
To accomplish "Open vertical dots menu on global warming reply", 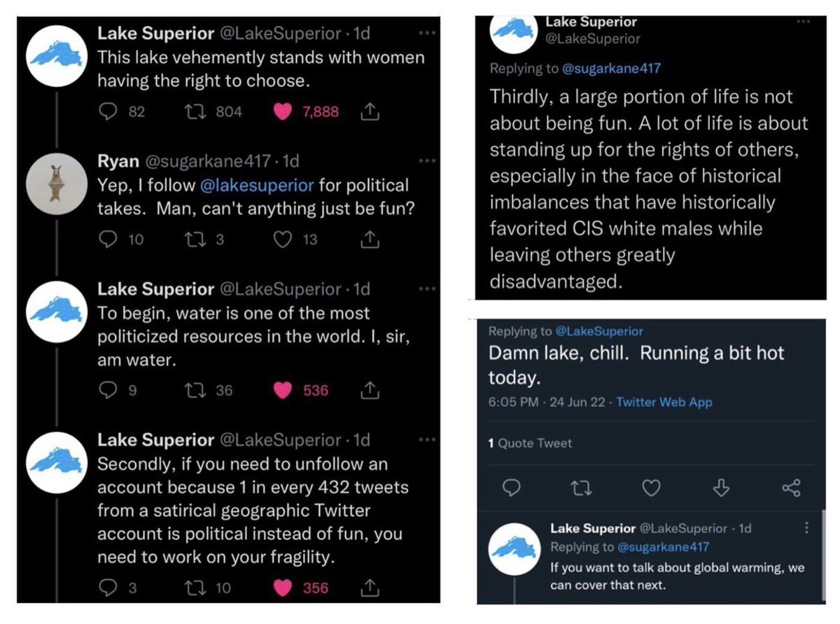I will pyautogui.click(x=807, y=528).
